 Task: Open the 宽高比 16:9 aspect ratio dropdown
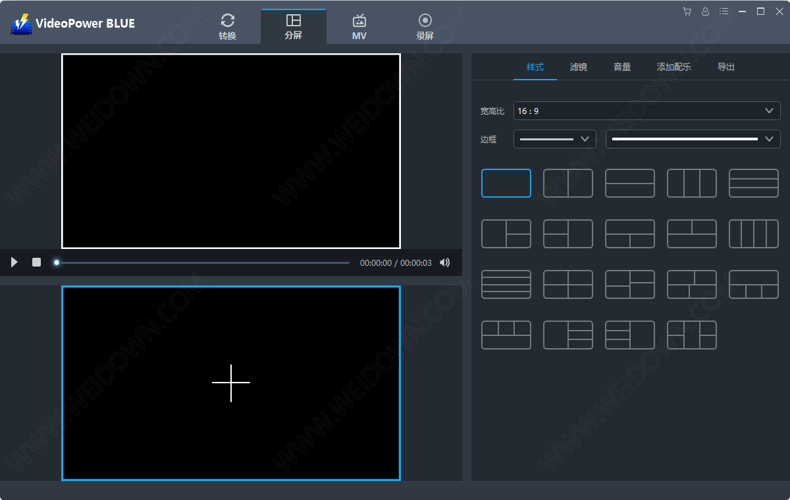[x=646, y=111]
